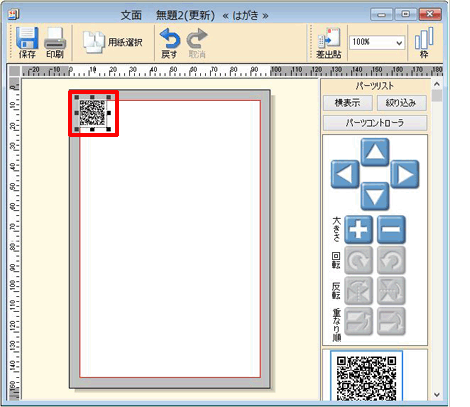The height and width of the screenshot is (407, 470).
Task: Click the 横表示 button
Action: (347, 103)
